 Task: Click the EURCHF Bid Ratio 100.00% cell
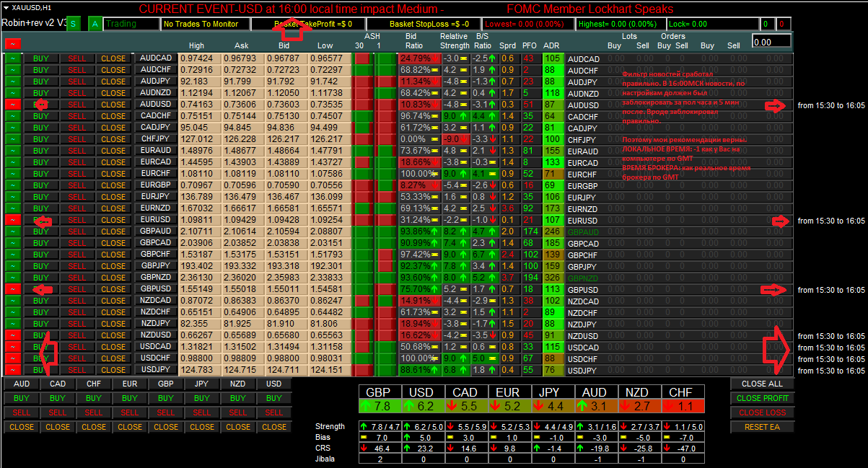(x=419, y=174)
